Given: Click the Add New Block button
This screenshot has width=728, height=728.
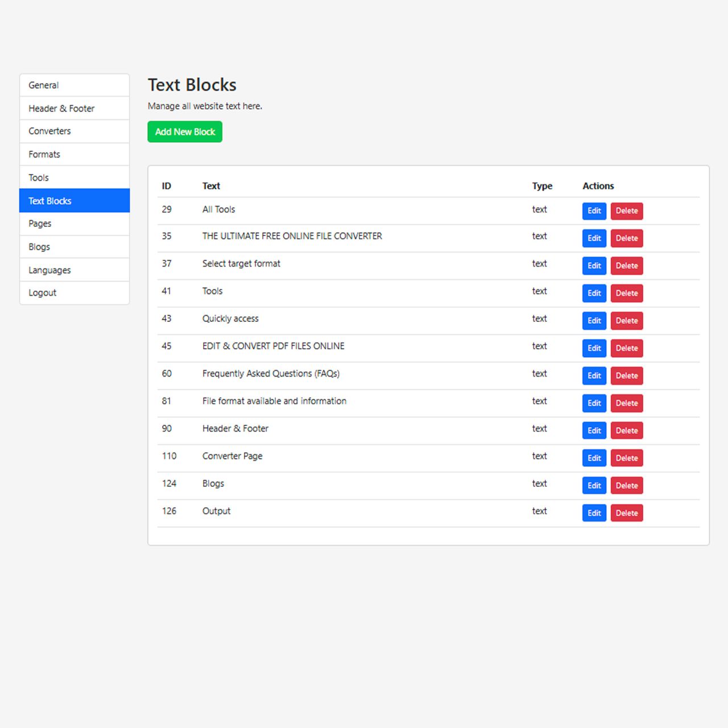Looking at the screenshot, I should [x=185, y=132].
